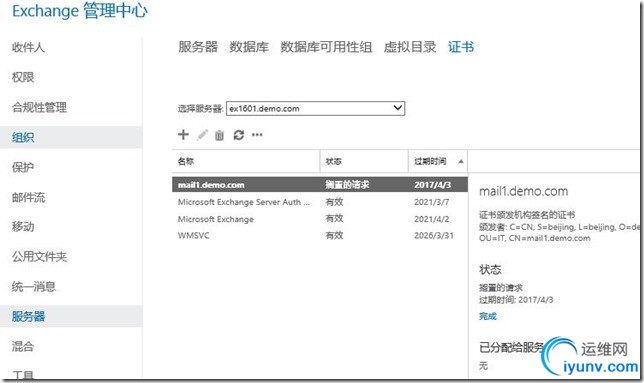Click the 搁置的请求 status cell in list

click(347, 185)
